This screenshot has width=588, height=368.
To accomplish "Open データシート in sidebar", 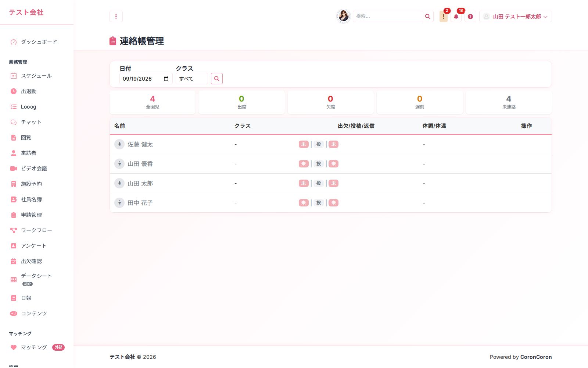I will click(x=37, y=280).
